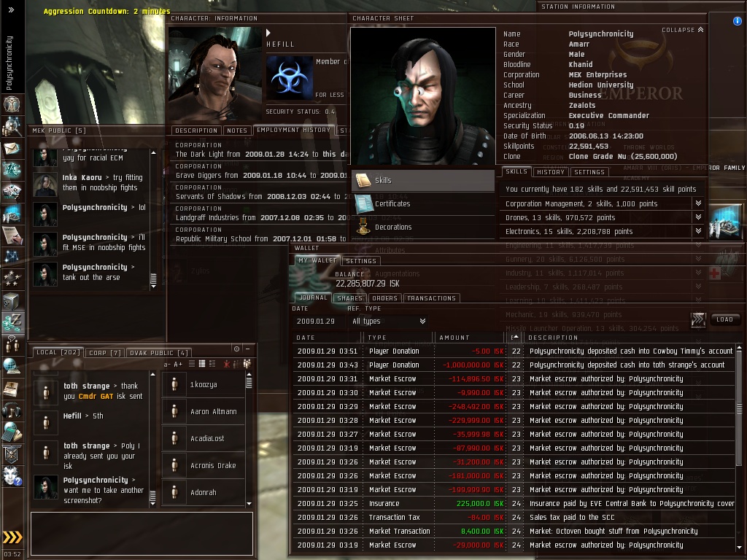Screen dimensions: 747x560
Task: Expand the Drones skill group
Action: [x=698, y=217]
